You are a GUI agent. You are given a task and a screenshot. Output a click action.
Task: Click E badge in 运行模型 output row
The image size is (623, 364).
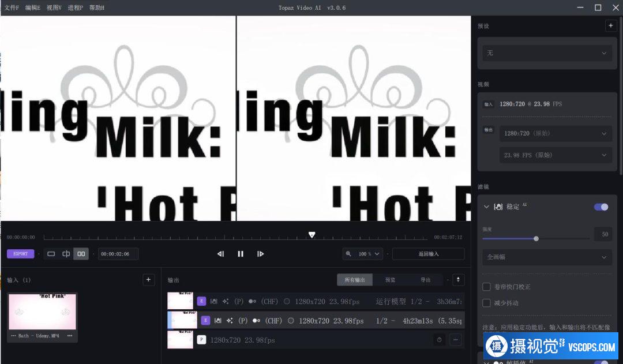tap(201, 301)
